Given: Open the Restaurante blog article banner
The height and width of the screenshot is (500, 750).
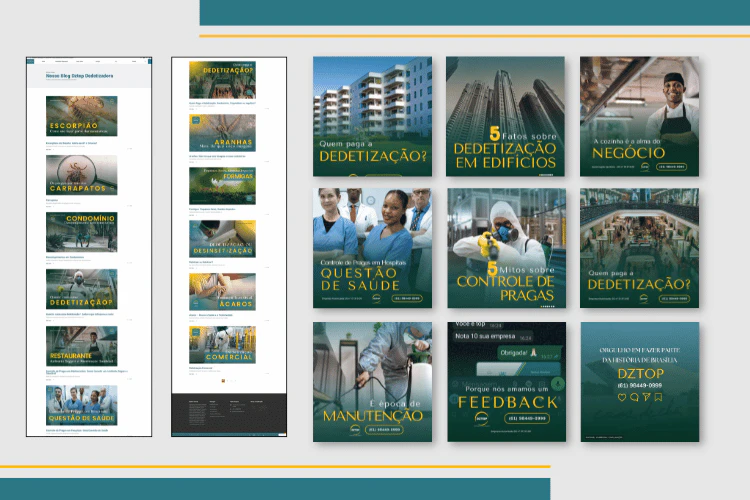Looking at the screenshot, I should click(x=81, y=346).
